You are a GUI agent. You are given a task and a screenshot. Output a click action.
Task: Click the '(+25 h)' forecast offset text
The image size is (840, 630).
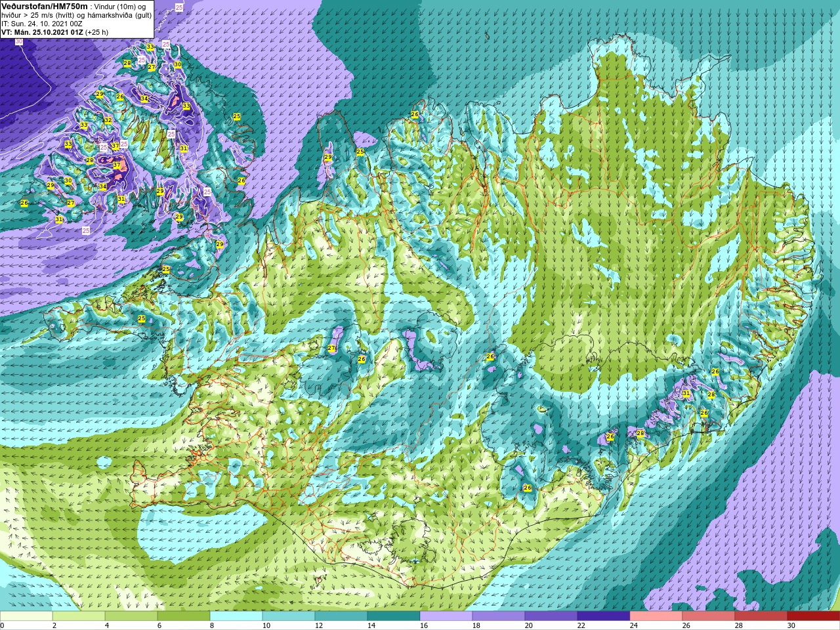point(96,31)
